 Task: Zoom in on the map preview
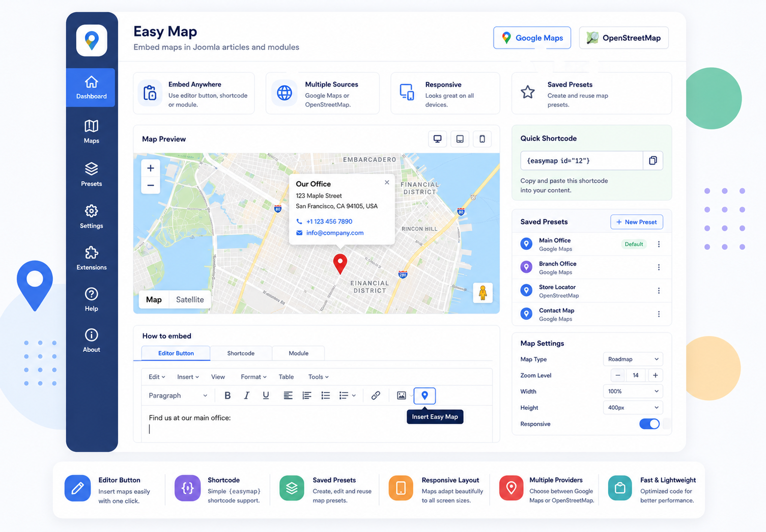click(x=151, y=168)
